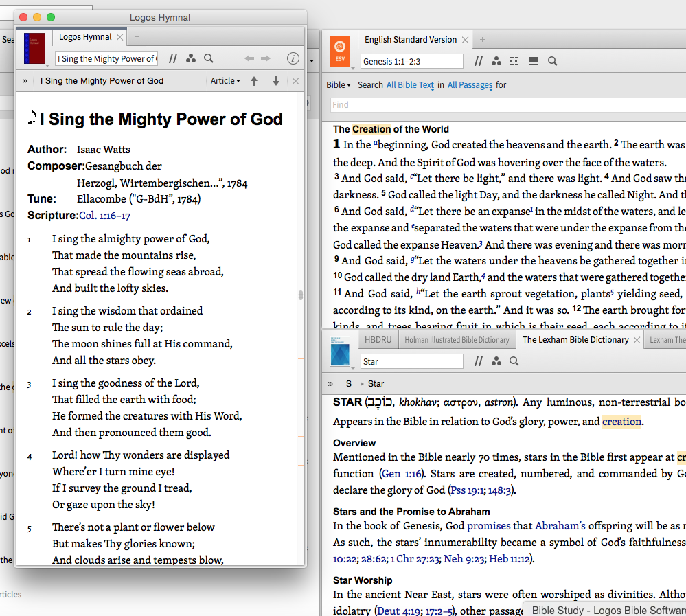Open inline search in the ESV panel
Screen dimensions: 686x616
(x=553, y=61)
